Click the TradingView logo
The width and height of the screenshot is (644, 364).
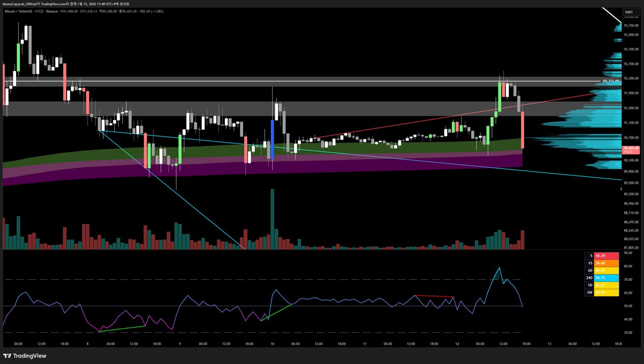tap(25, 355)
